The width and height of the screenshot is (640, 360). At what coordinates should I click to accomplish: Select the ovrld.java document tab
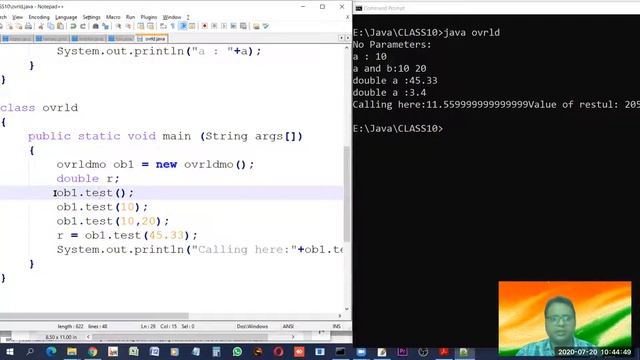(x=152, y=39)
